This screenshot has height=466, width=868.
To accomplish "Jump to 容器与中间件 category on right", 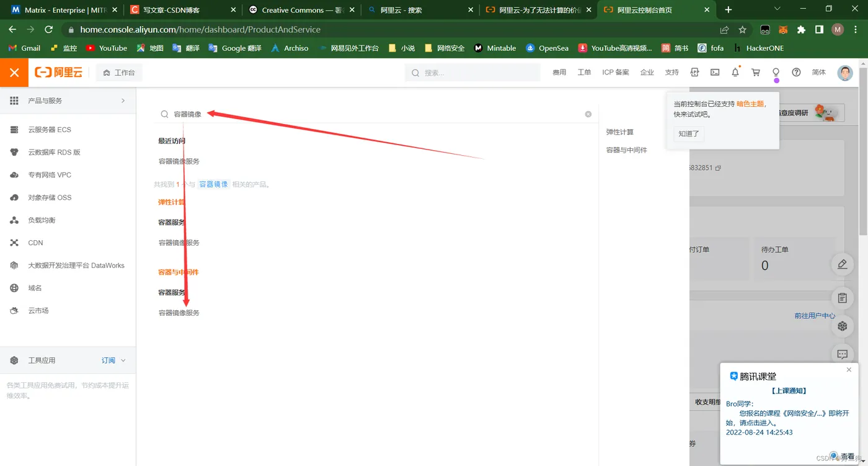I will tap(627, 150).
